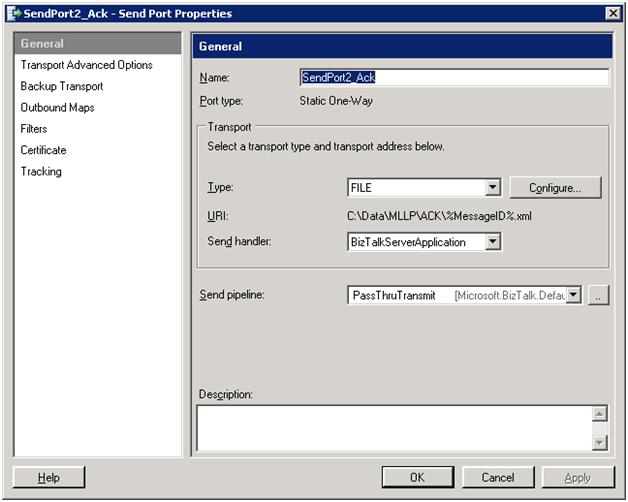This screenshot has width=628, height=502.
Task: Click the Description label
Action: (225, 395)
